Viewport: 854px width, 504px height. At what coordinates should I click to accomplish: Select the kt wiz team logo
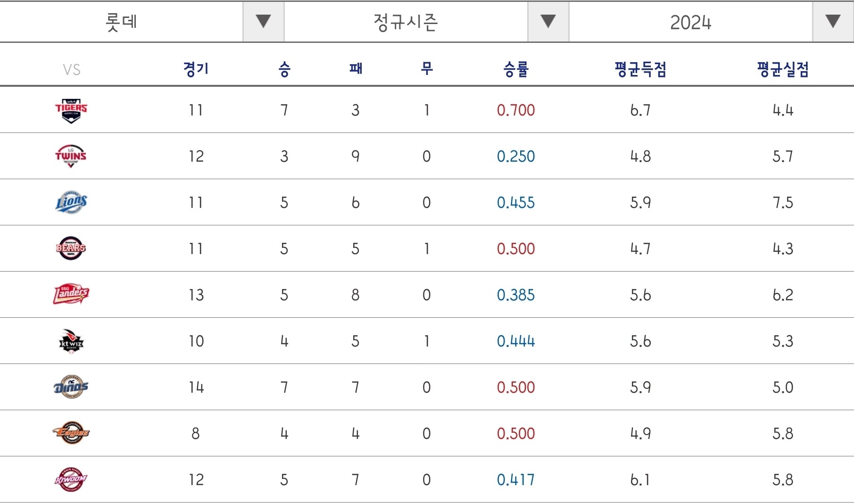tap(71, 341)
